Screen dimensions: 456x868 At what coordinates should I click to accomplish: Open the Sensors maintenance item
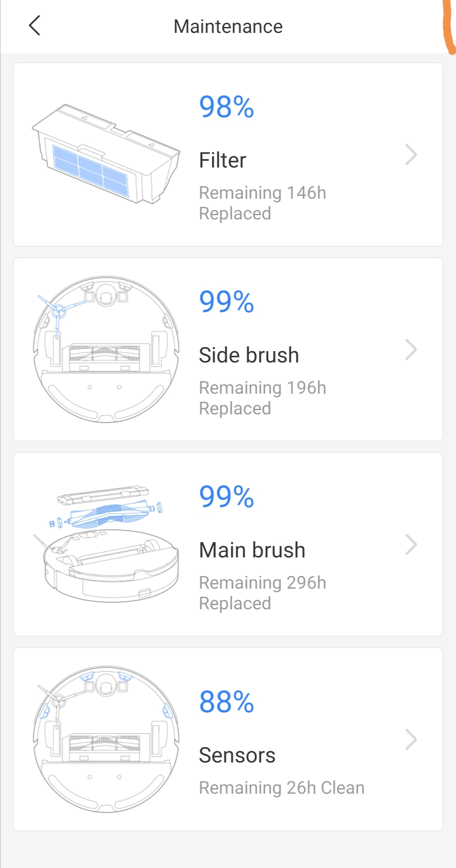[x=228, y=739]
